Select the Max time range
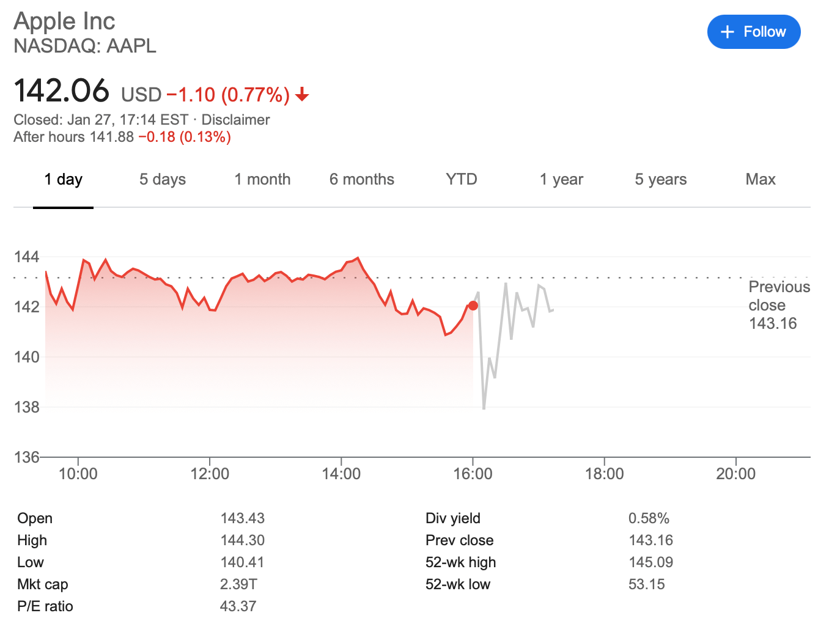The width and height of the screenshot is (840, 621). [760, 180]
